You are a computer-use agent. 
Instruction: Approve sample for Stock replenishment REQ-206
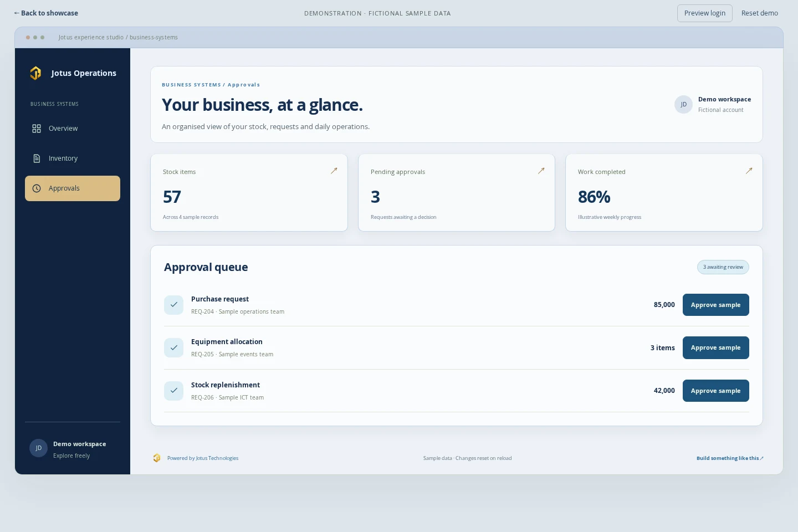716,391
